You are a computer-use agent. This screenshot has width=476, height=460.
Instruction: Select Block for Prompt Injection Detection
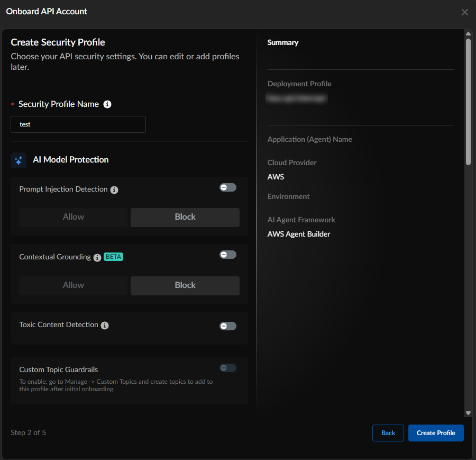point(185,217)
